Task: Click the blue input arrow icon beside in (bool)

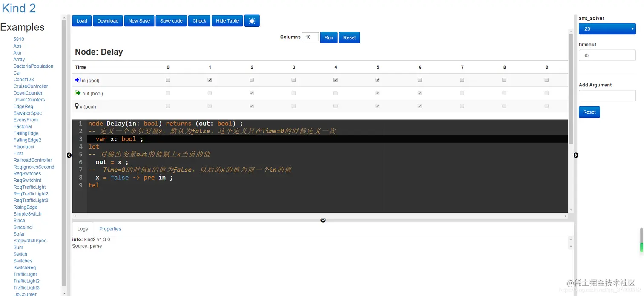Action: [78, 80]
